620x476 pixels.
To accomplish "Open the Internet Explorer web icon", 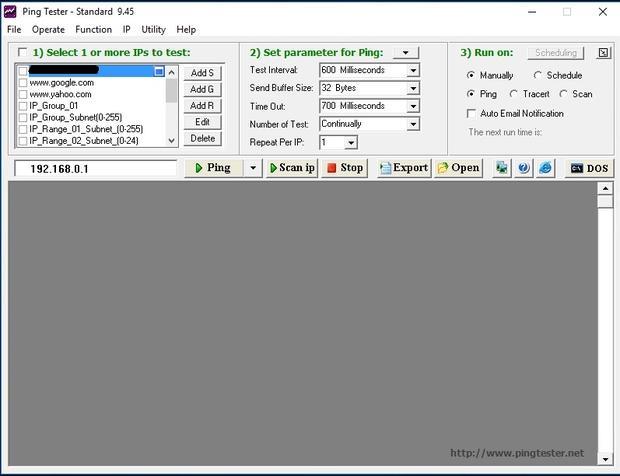I will pyautogui.click(x=545, y=168).
